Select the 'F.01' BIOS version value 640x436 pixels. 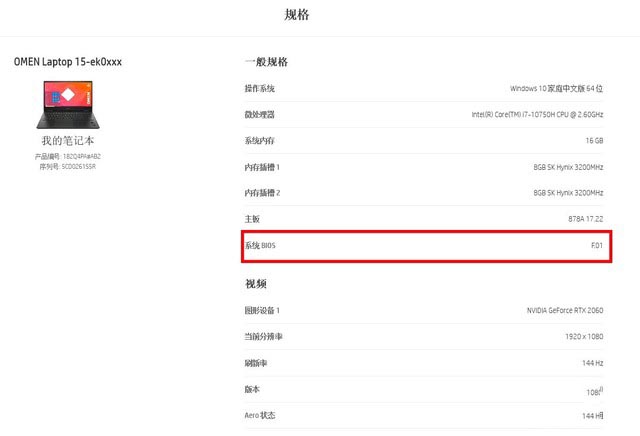597,245
